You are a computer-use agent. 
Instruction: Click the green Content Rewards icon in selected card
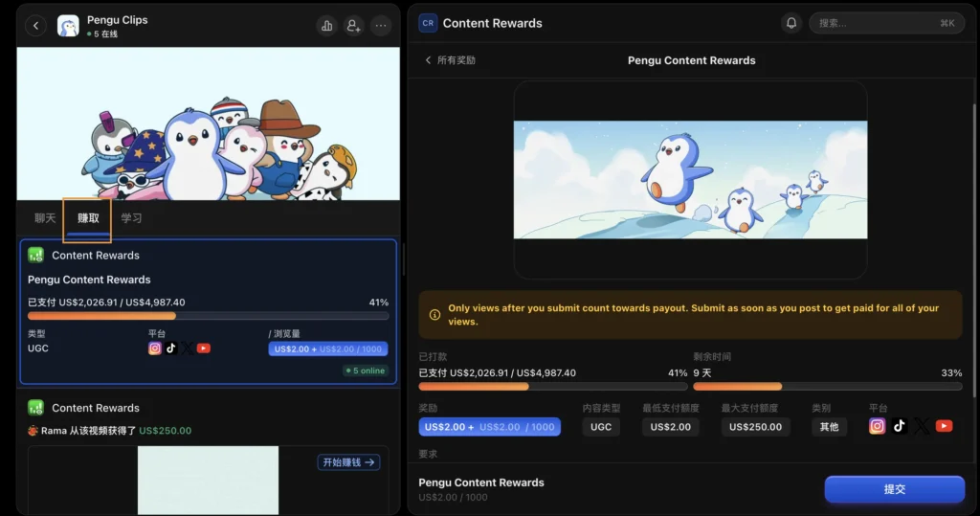click(35, 256)
